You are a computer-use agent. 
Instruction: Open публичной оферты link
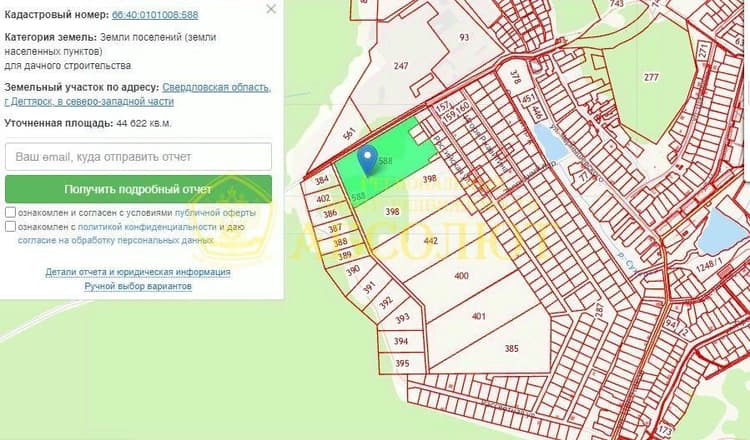[215, 212]
